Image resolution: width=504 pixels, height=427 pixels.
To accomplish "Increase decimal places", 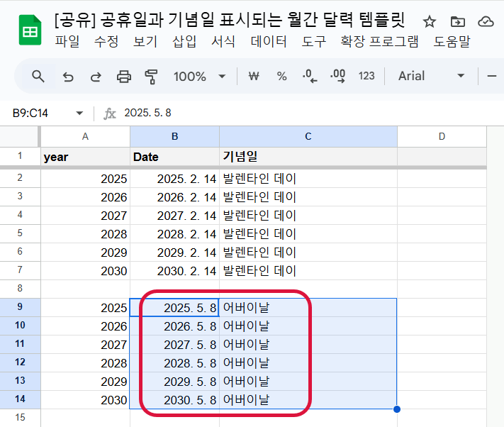I will point(337,76).
